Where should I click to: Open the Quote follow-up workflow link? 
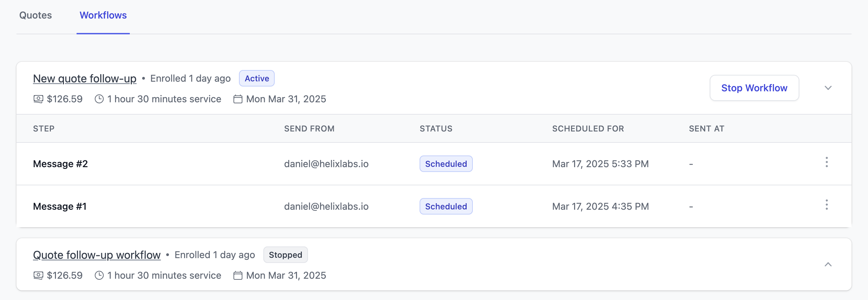pos(97,255)
